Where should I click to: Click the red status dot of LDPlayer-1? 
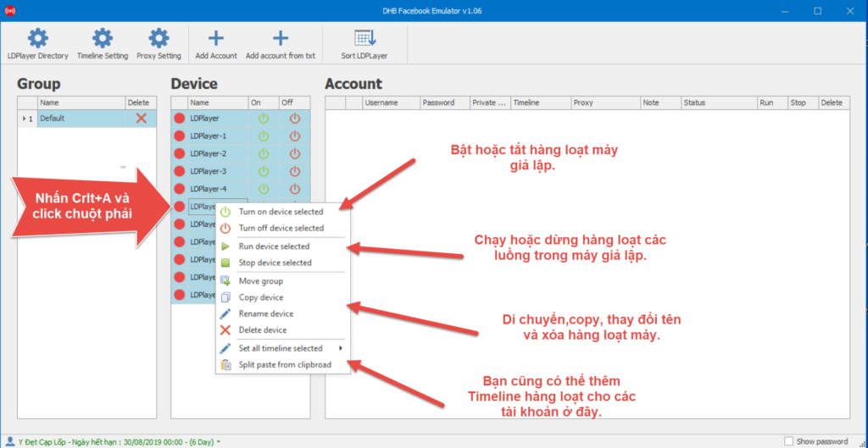pos(180,136)
